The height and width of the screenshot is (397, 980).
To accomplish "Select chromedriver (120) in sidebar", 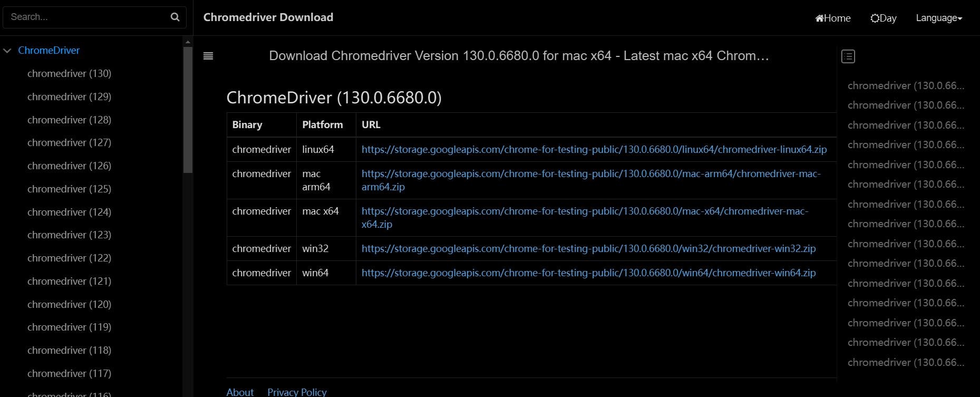I will [69, 304].
